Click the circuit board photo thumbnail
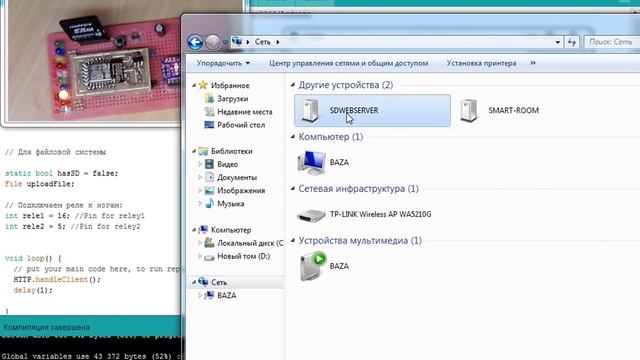This screenshot has height=360, width=640. [x=94, y=60]
